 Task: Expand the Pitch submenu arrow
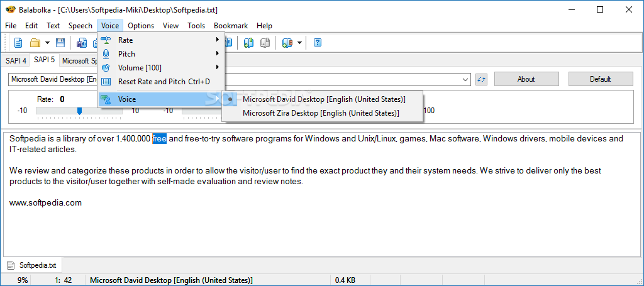pos(217,53)
